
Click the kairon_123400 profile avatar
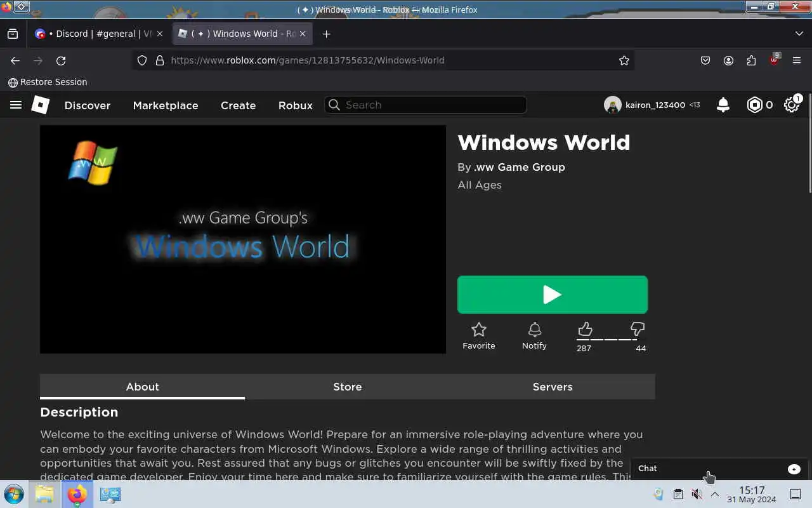tap(612, 105)
